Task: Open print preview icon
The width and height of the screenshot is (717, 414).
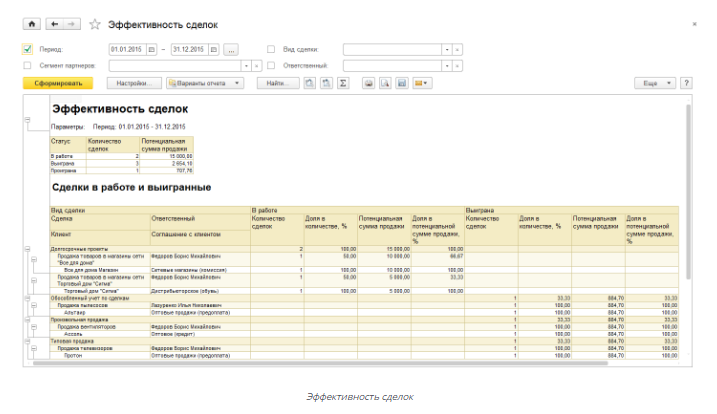Action: click(x=385, y=83)
